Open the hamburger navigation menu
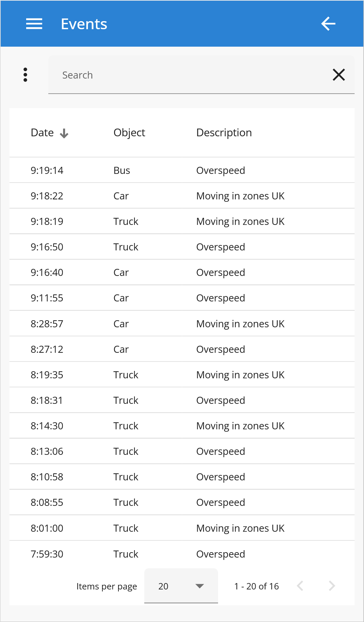The image size is (364, 622). coord(34,24)
